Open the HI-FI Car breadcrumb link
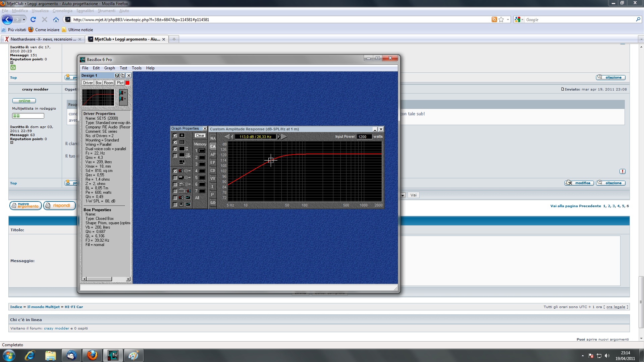The height and width of the screenshot is (362, 644). pyautogui.click(x=73, y=307)
